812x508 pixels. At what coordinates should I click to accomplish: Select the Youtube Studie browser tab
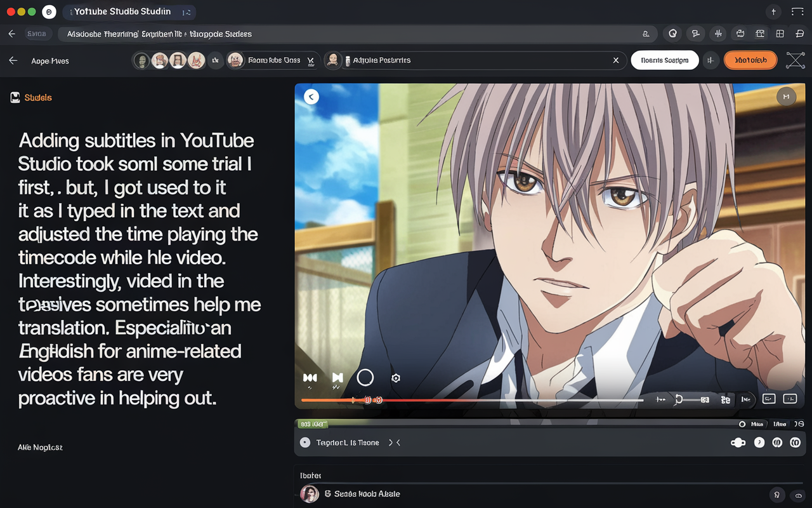tap(129, 11)
